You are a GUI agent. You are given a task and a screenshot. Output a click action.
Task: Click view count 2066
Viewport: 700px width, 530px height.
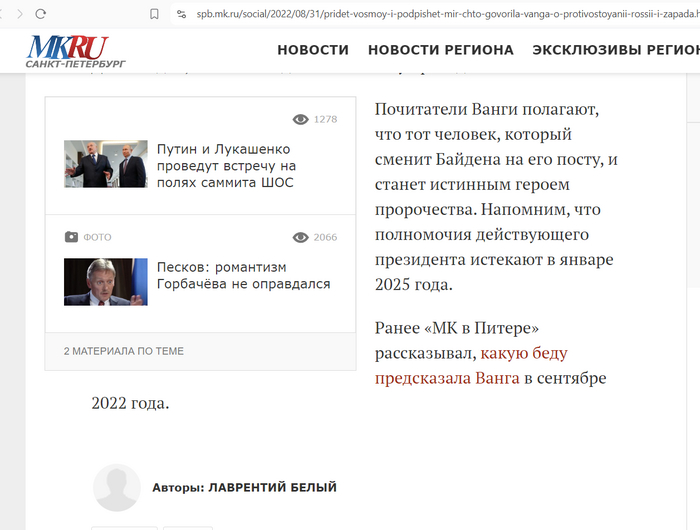[x=325, y=237]
